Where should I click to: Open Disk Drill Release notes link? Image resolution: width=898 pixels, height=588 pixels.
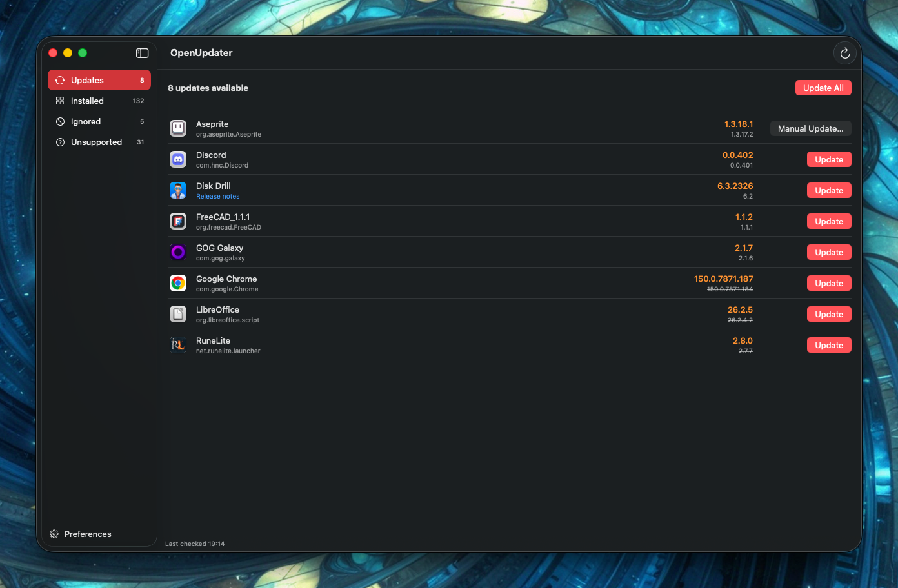tap(217, 197)
